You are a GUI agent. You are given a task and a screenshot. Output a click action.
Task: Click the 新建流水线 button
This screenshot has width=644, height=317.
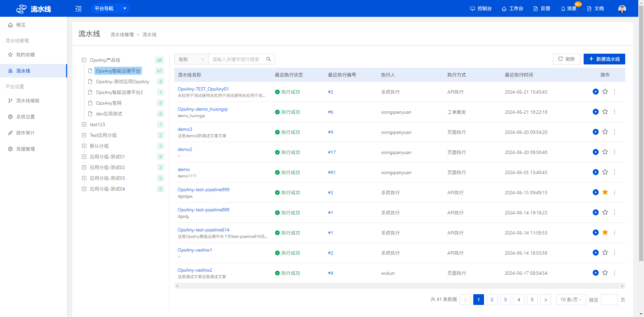pyautogui.click(x=604, y=59)
